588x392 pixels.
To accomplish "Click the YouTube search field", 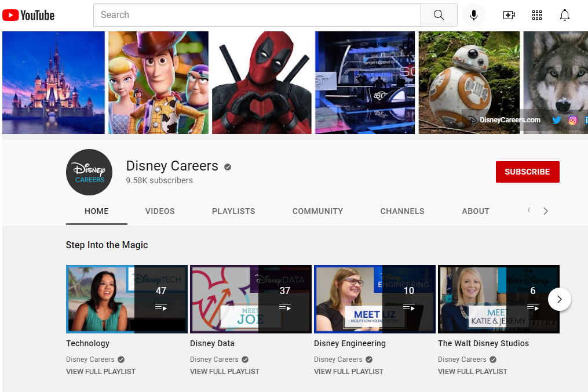I will click(257, 15).
